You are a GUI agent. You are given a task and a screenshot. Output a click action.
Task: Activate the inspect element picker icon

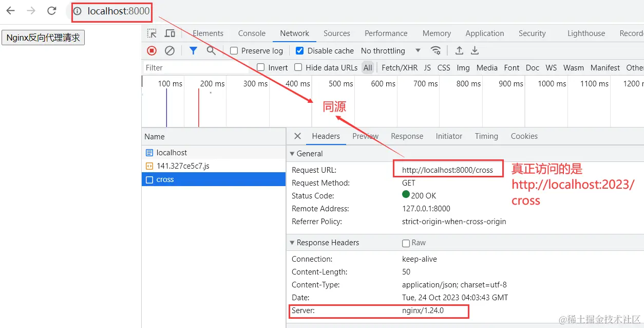pyautogui.click(x=152, y=33)
